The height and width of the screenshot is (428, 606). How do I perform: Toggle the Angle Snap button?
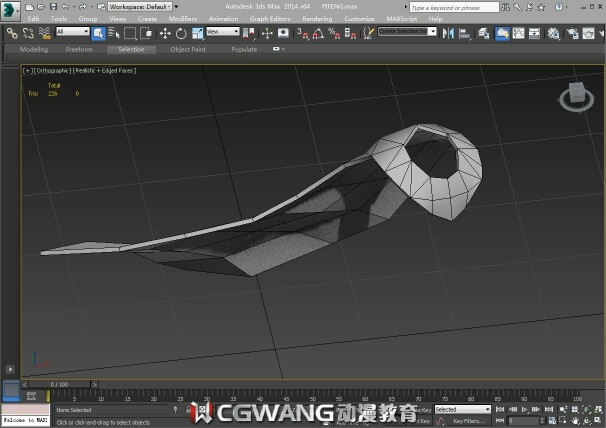318,34
